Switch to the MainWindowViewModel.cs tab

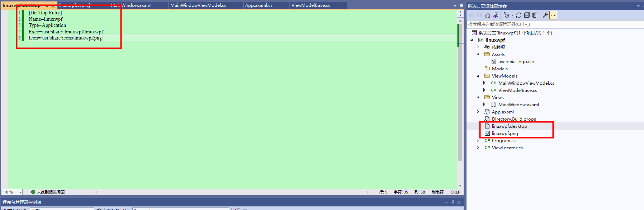click(198, 5)
